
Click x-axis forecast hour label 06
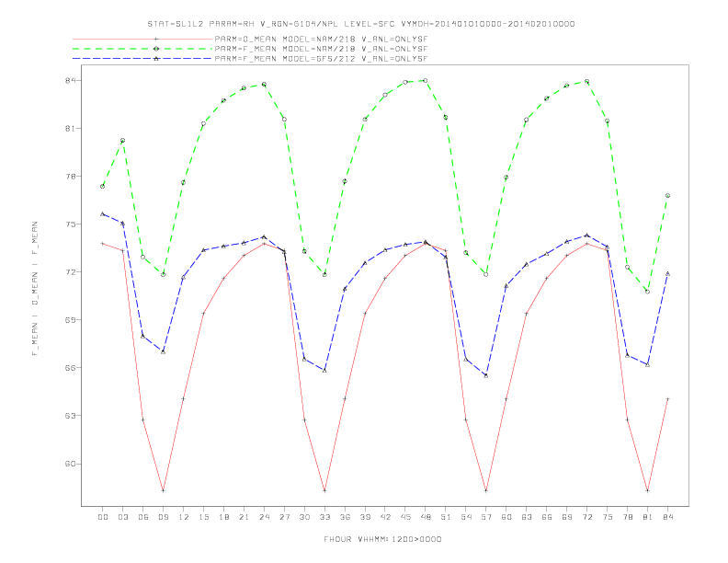point(143,517)
